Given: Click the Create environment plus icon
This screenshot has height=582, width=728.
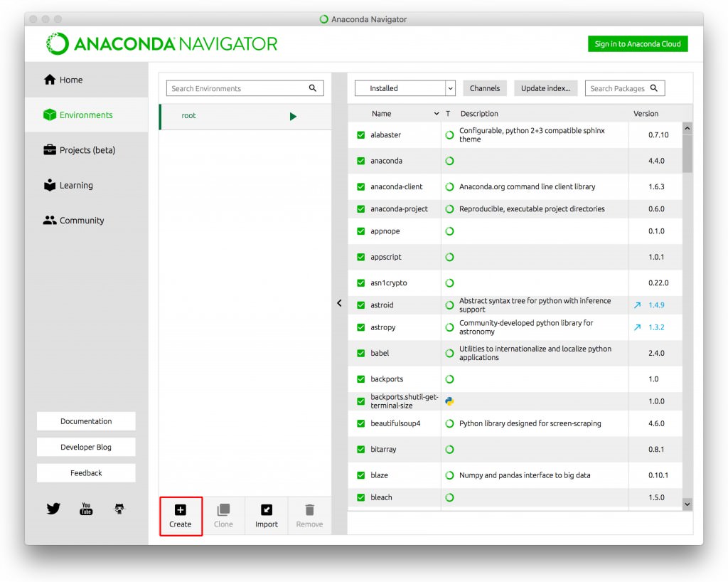Looking at the screenshot, I should [180, 510].
